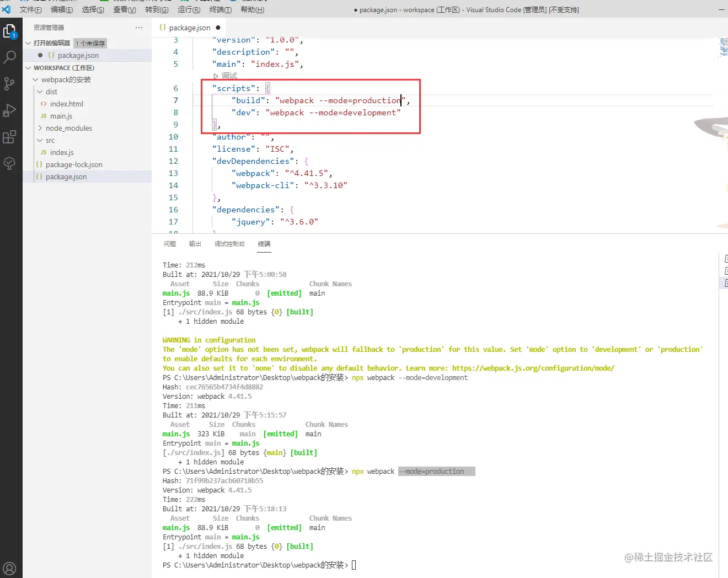Open index.js in the src folder
The width and height of the screenshot is (728, 578).
click(62, 152)
